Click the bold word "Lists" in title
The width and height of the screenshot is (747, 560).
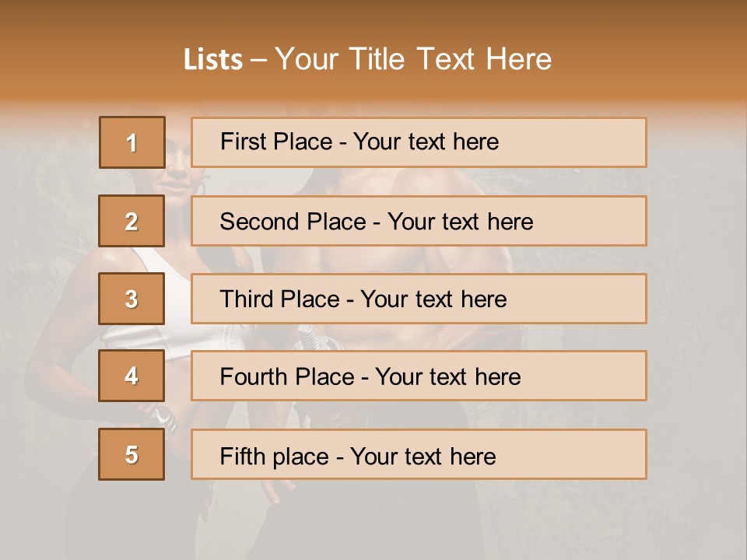pyautogui.click(x=213, y=60)
